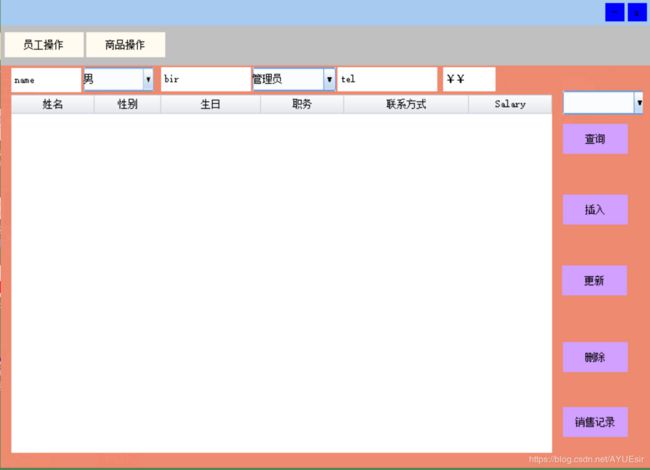Image resolution: width=650 pixels, height=470 pixels.
Task: Click the 联系方式 column header
Action: point(406,104)
